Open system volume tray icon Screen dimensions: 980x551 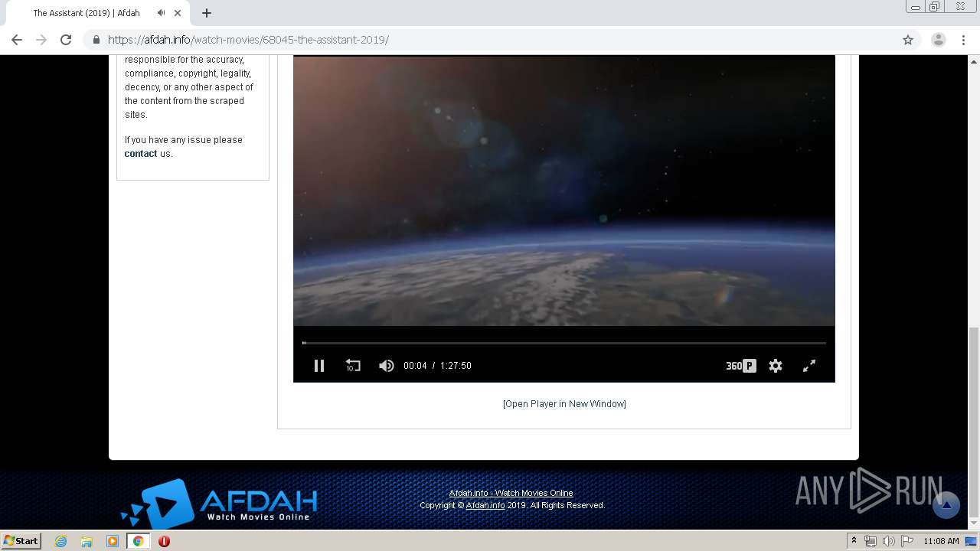(888, 541)
